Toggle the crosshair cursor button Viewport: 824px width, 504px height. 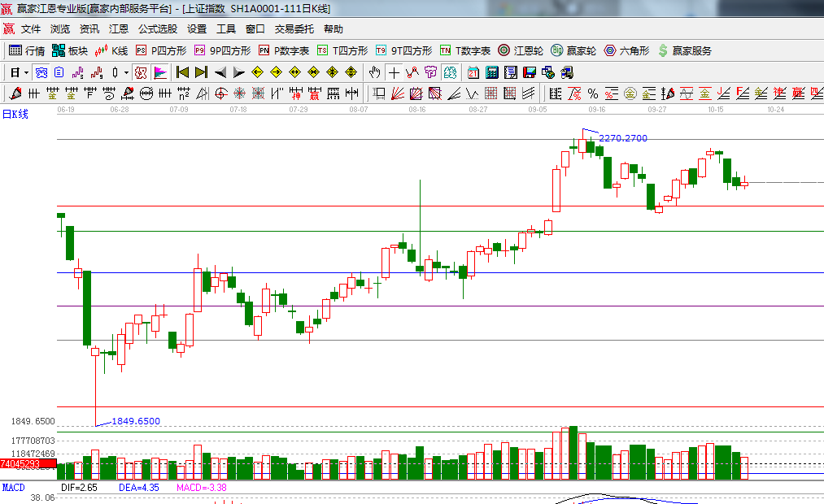point(394,72)
